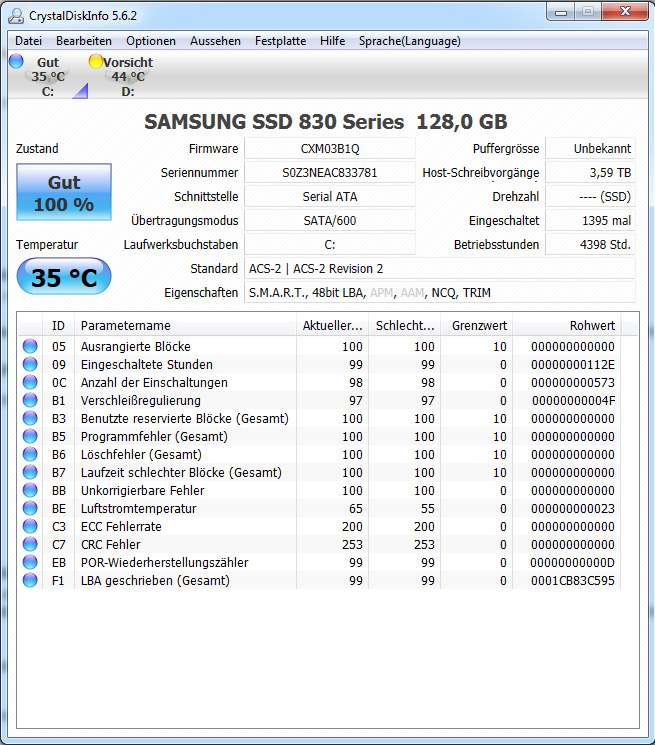The width and height of the screenshot is (655, 745).
Task: Select the LBA geschrieben (Gesamt) parameter name
Action: (155, 581)
